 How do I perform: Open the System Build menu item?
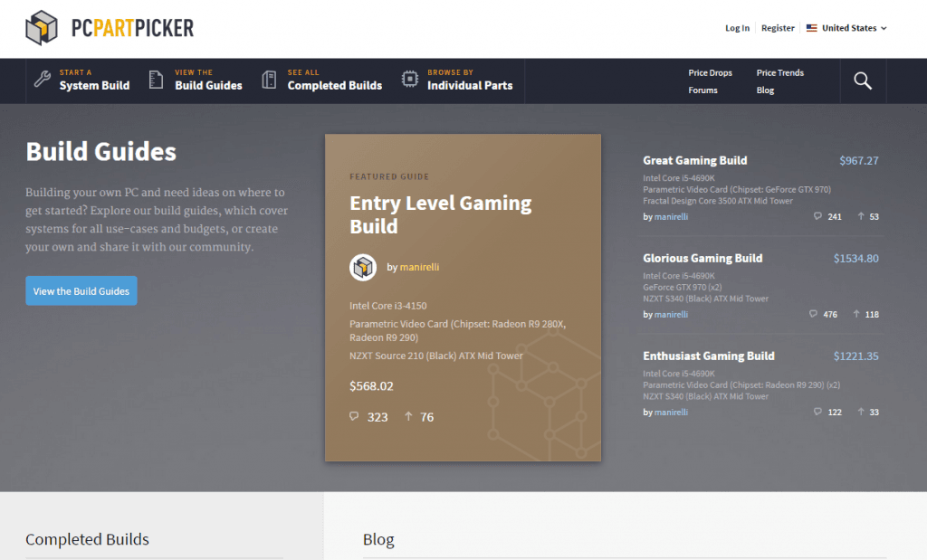tap(81, 81)
